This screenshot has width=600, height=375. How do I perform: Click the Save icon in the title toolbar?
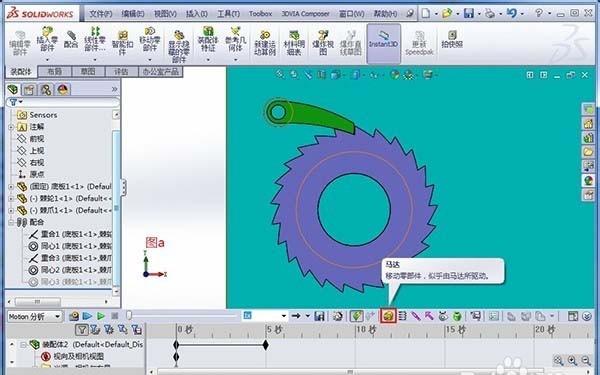(x=468, y=13)
